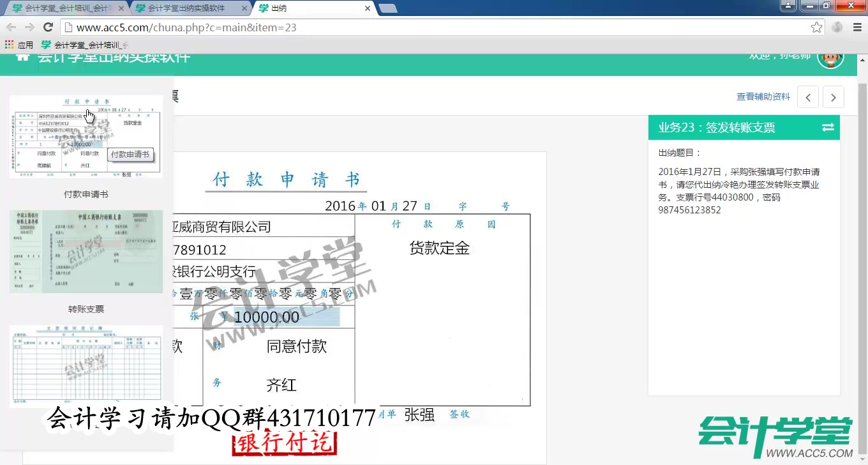Click the browser forward arrow
The width and height of the screenshot is (868, 465).
click(30, 27)
